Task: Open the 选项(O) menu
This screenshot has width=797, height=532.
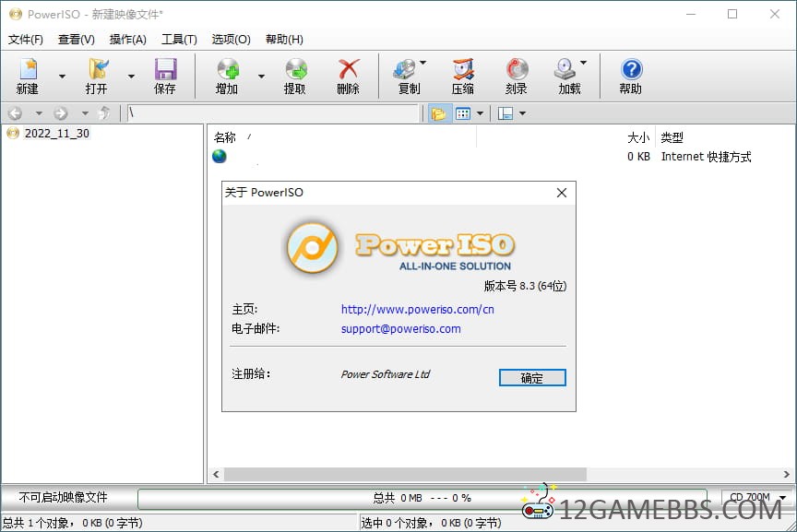Action: click(x=231, y=40)
